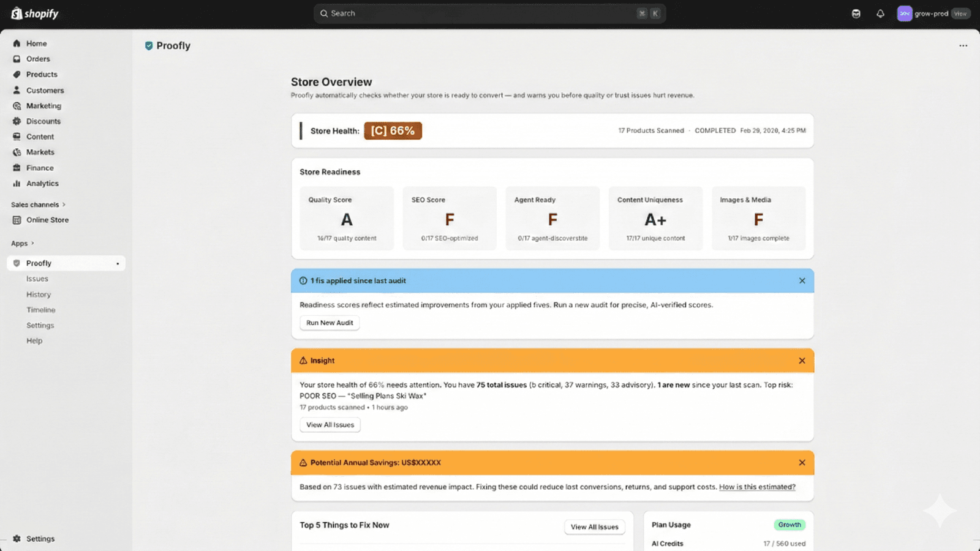Open the Markets globe icon
This screenshot has width=980, height=551.
point(17,152)
